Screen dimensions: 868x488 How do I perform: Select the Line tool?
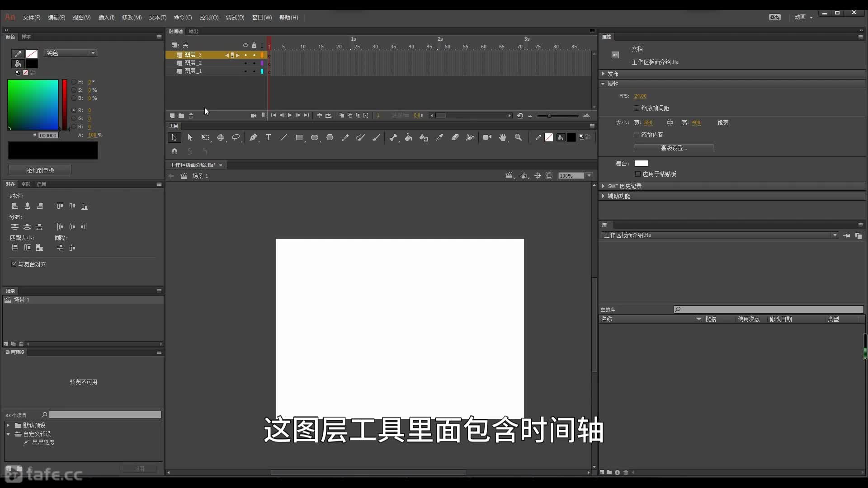pyautogui.click(x=284, y=137)
